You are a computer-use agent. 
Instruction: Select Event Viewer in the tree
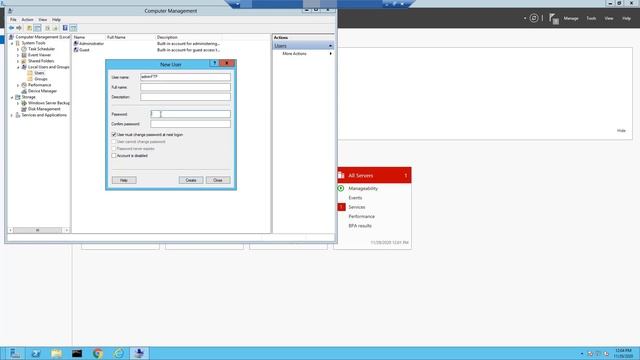click(39, 55)
